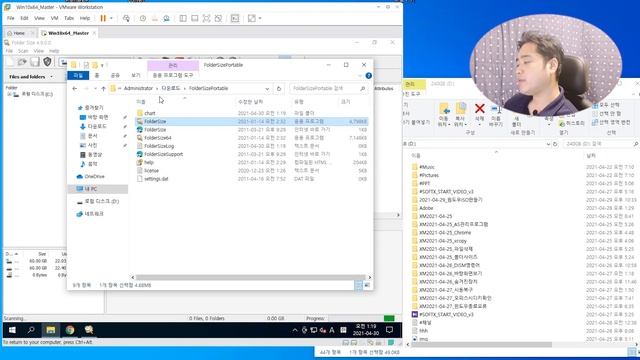Open VMware Help menu
The height and width of the screenshot is (360, 640).
[84, 18]
